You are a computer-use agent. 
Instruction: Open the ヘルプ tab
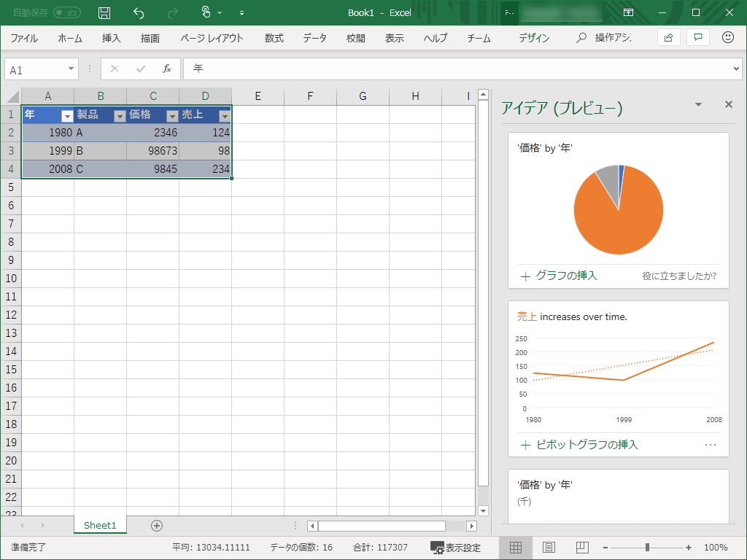pos(435,38)
